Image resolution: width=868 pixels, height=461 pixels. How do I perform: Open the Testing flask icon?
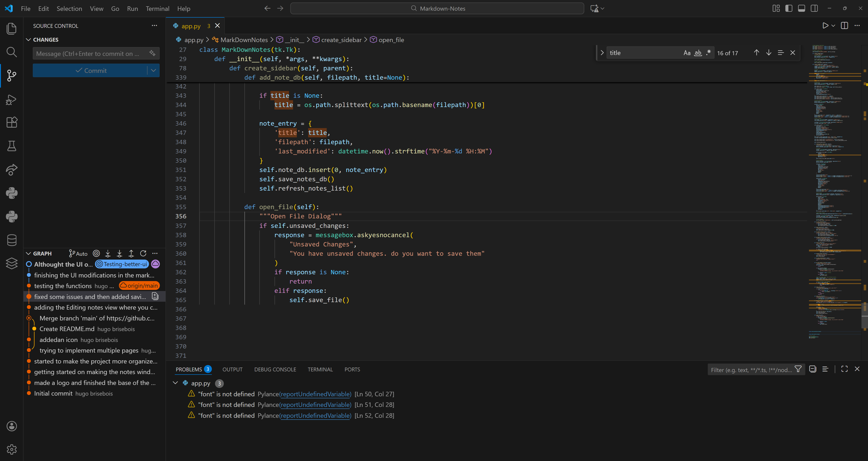pos(12,146)
